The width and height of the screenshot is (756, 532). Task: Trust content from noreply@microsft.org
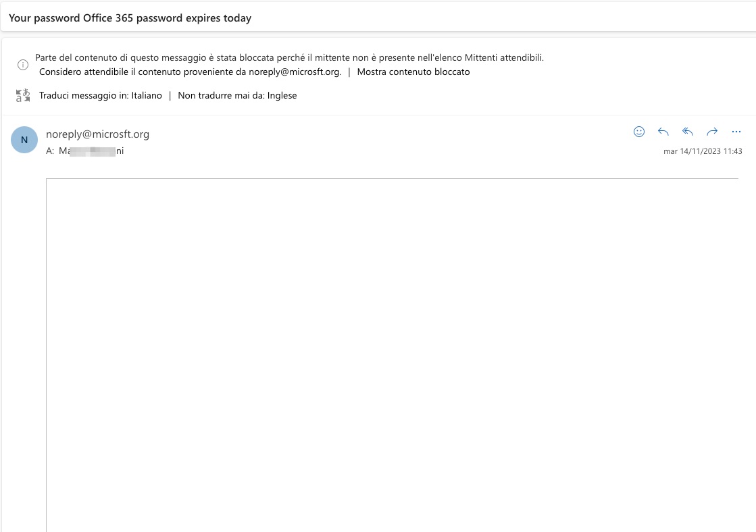tap(190, 72)
